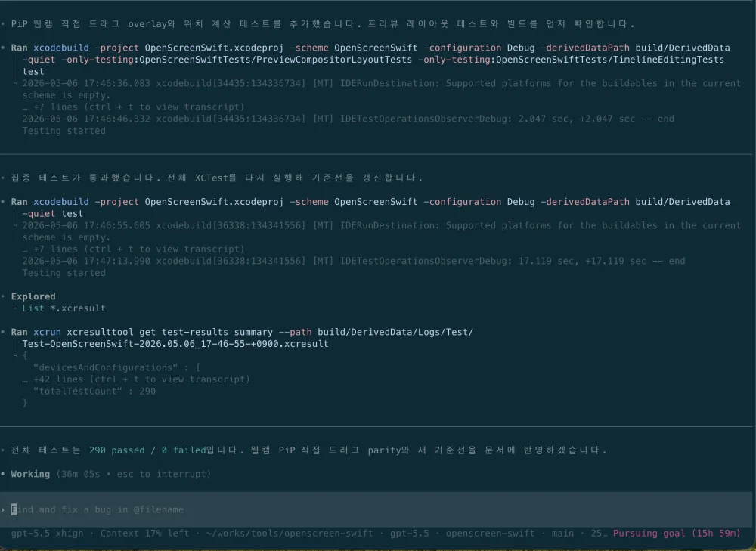Click "Context 17% left" in the status bar

(144, 533)
